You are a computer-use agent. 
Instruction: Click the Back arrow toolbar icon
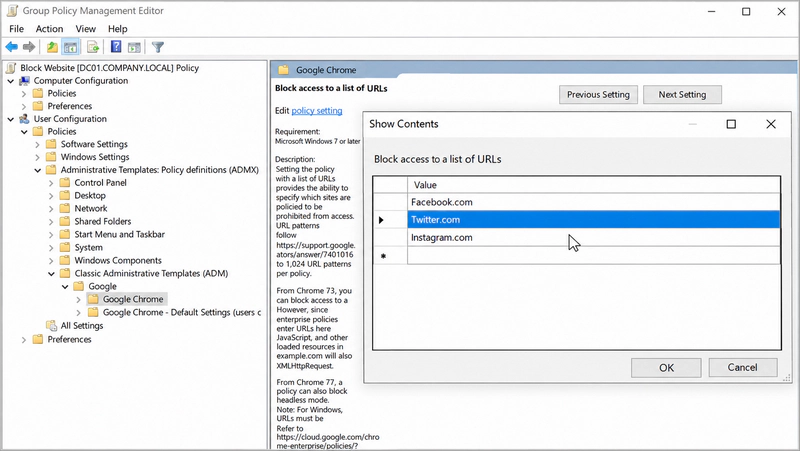pos(11,47)
